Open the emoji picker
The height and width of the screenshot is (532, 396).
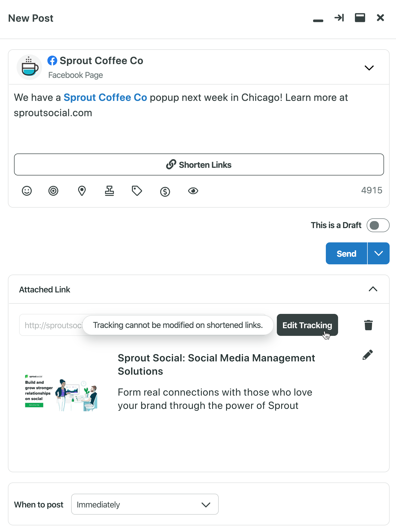[x=27, y=191]
